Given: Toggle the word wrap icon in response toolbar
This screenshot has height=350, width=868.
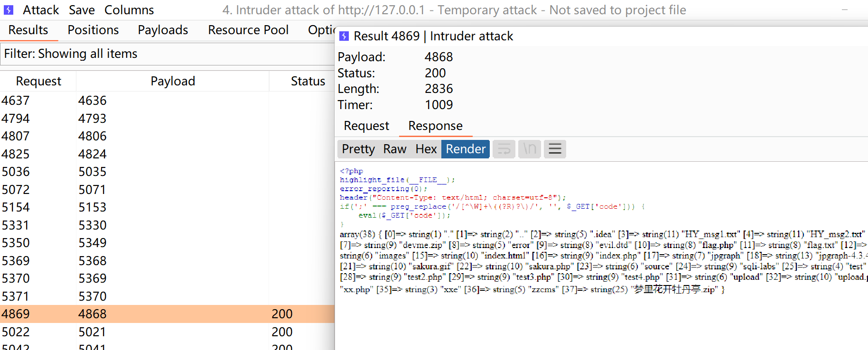Looking at the screenshot, I should [x=504, y=149].
